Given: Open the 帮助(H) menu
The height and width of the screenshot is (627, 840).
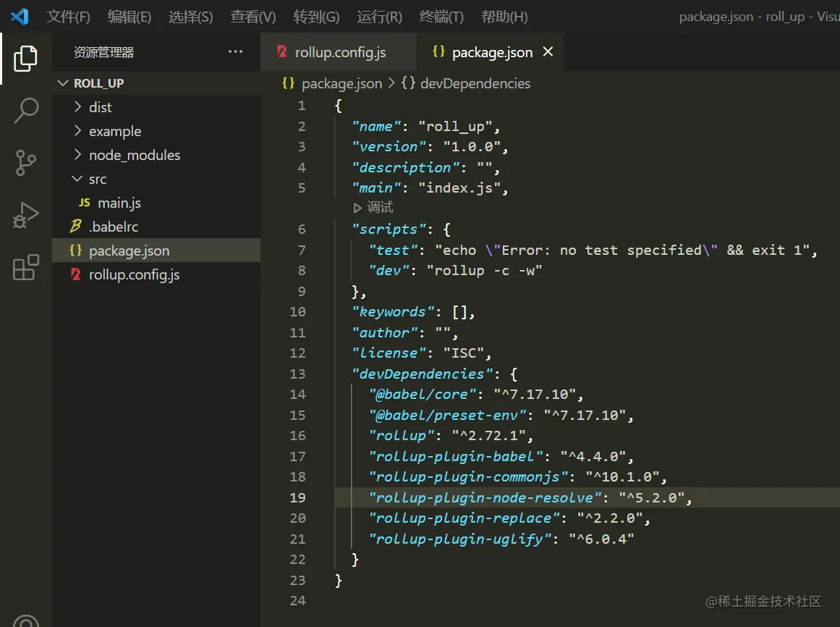Looking at the screenshot, I should [x=504, y=17].
